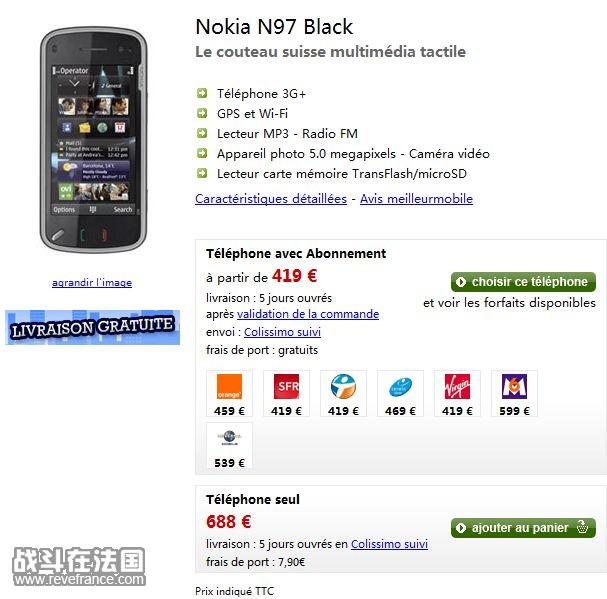Choose the M6 Mobile operator logo
Image resolution: width=607 pixels, height=599 pixels.
(514, 386)
